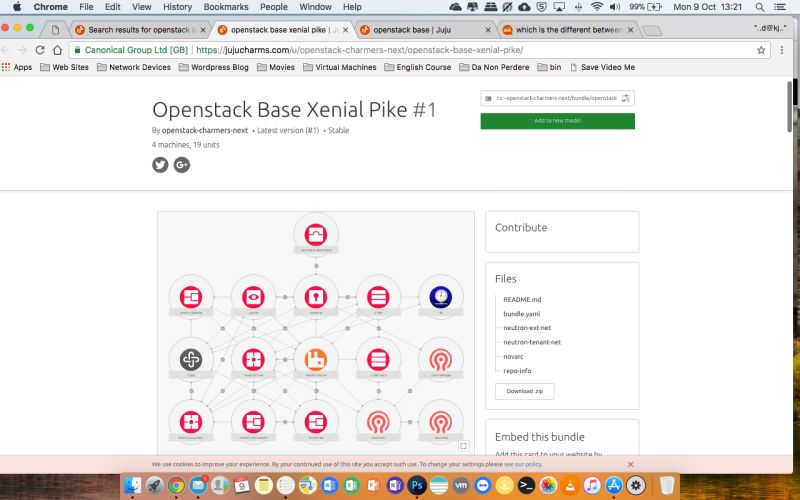Open the 'Virtual Machines' bookmarks folder

340,67
